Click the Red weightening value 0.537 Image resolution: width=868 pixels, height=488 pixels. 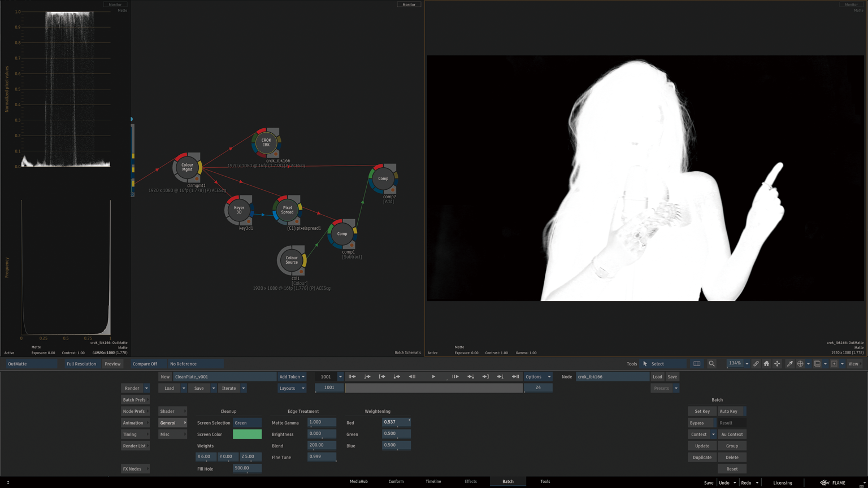tap(396, 422)
